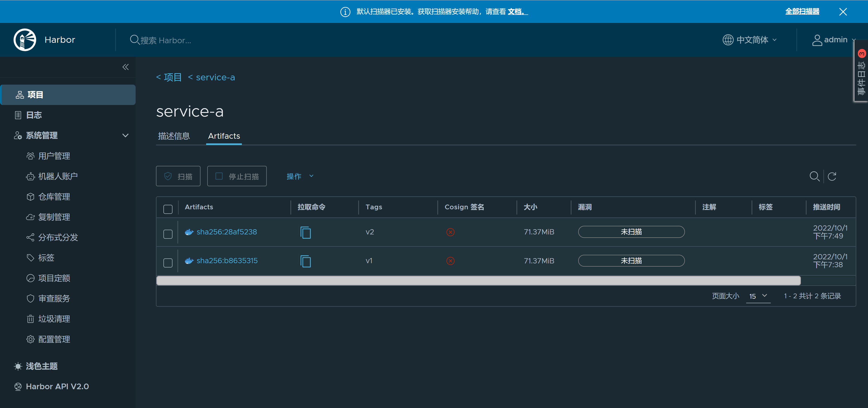This screenshot has width=868, height=408.
Task: Switch to the 描述信息 tab
Action: [x=174, y=136]
